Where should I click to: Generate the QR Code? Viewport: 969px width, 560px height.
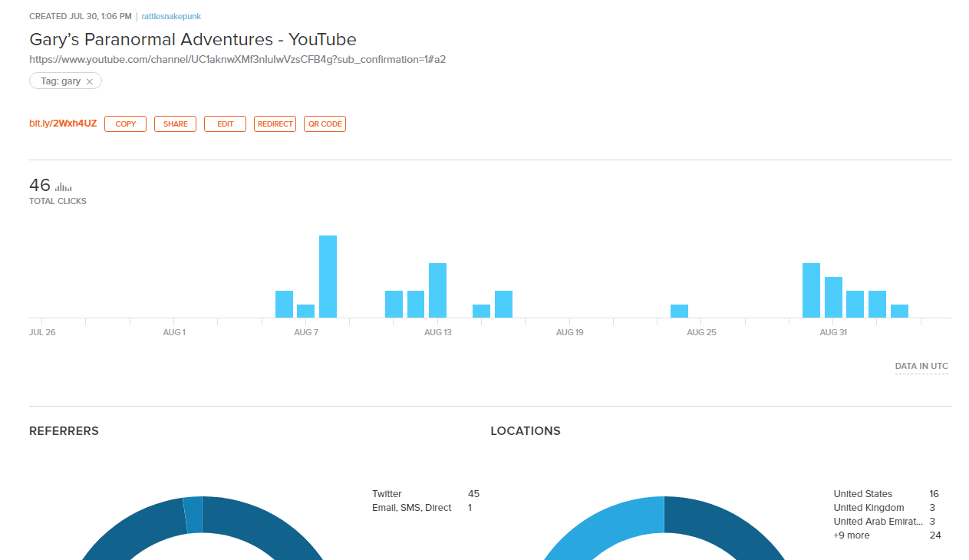[x=325, y=124]
